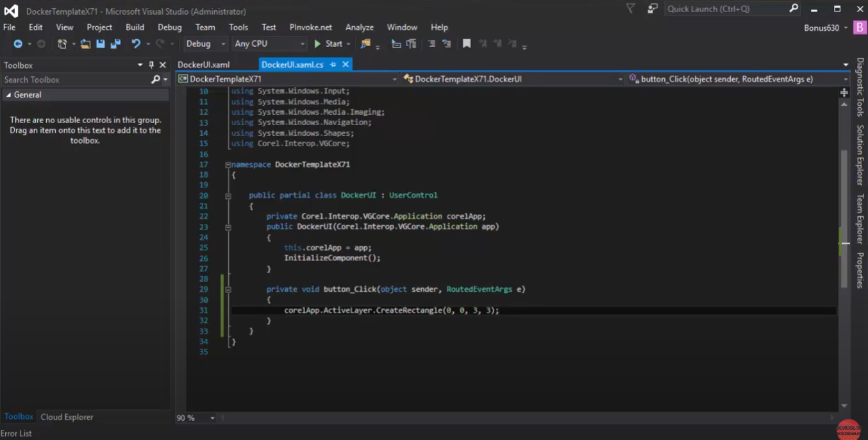Screen dimensions: 868x440
Task: Open the Any CPU platform dropdown
Action: 269,44
